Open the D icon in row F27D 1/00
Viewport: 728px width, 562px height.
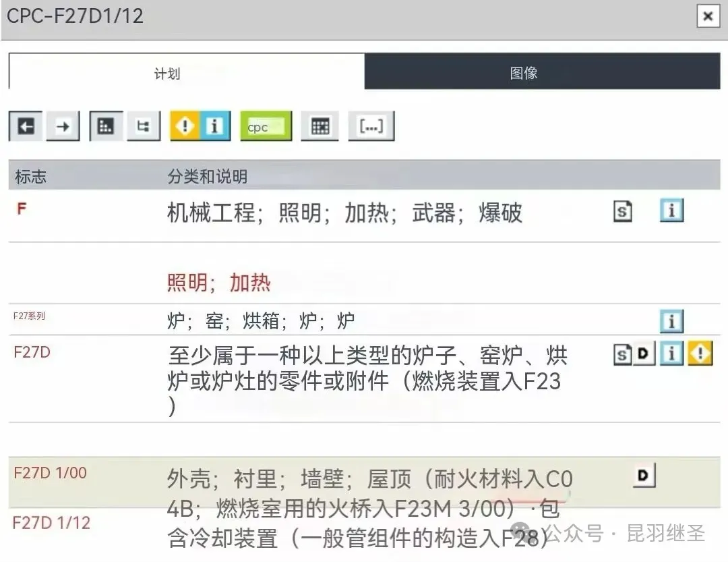(644, 476)
